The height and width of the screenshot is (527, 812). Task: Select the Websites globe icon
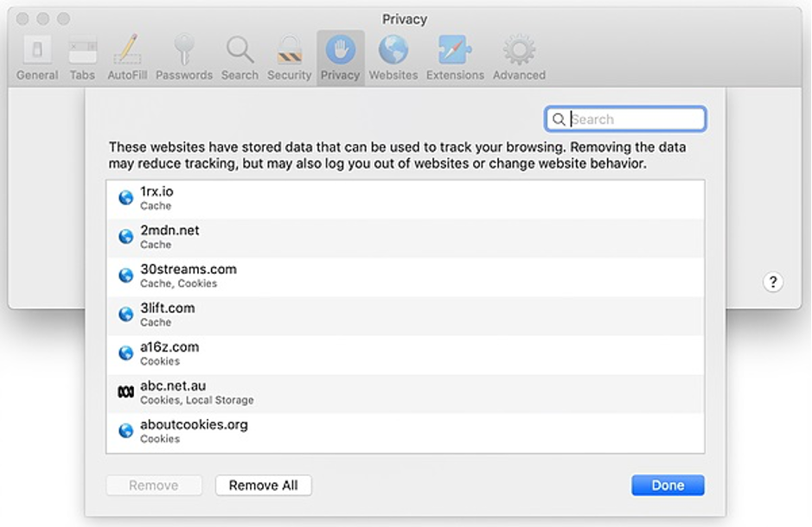click(x=393, y=58)
